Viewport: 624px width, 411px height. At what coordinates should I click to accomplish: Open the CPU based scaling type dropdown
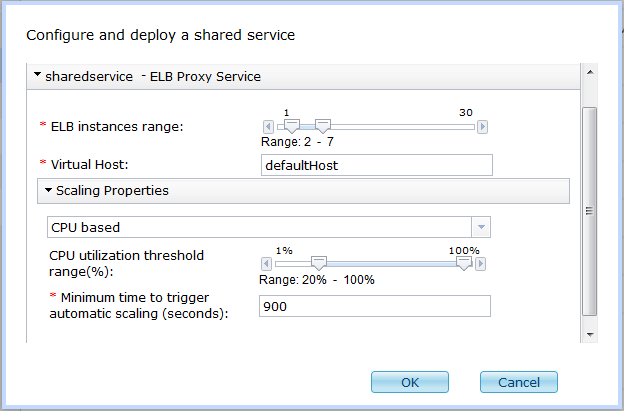[481, 227]
